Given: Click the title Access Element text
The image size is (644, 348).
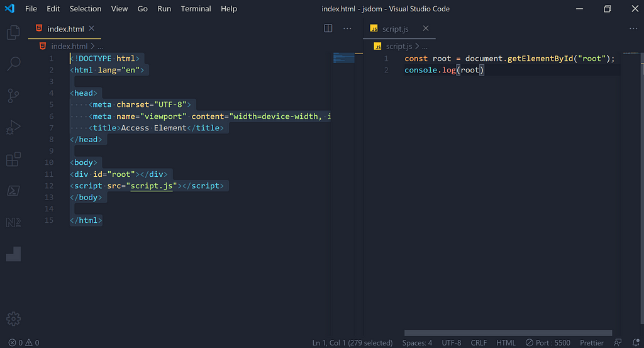Looking at the screenshot, I should 153,128.
